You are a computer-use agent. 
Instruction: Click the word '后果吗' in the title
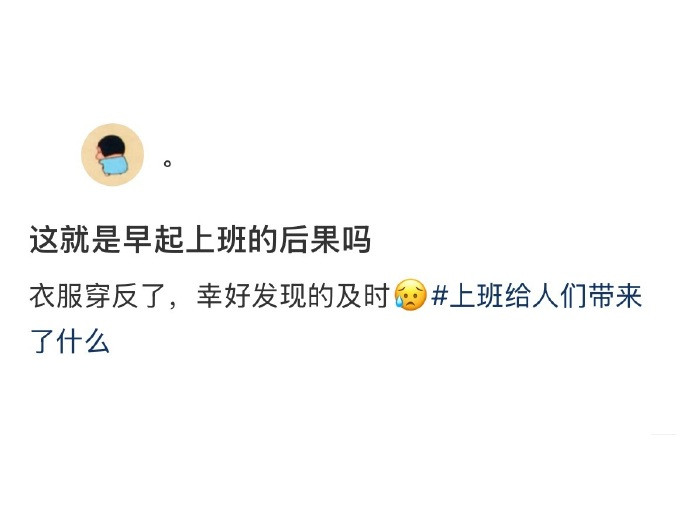325,240
